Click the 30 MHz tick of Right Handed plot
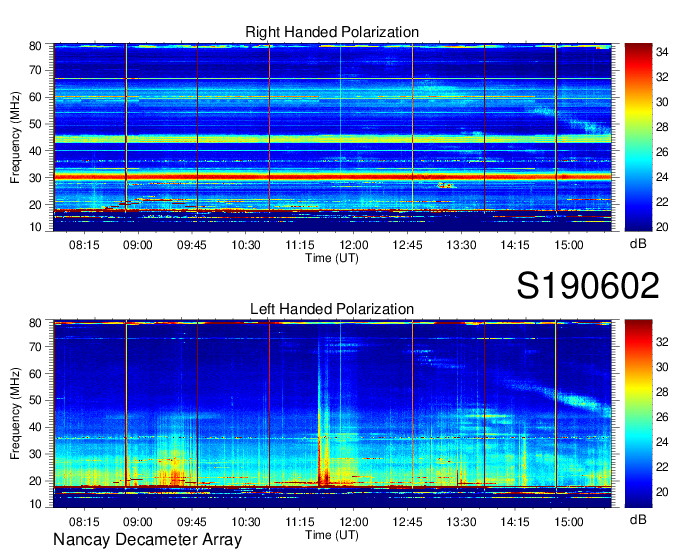The image size is (680, 552). pos(35,178)
